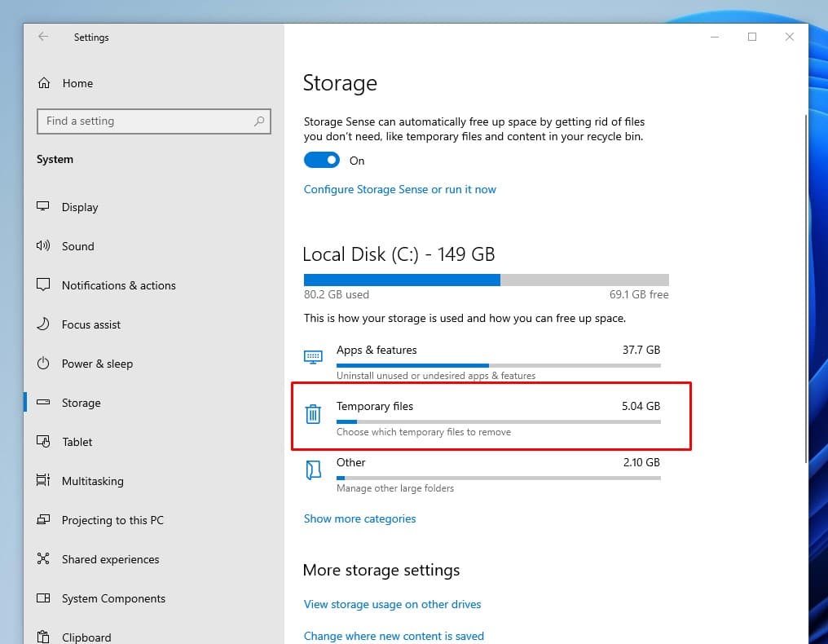Click the Sound speaker icon
Screen dimensions: 828x644
pos(44,246)
